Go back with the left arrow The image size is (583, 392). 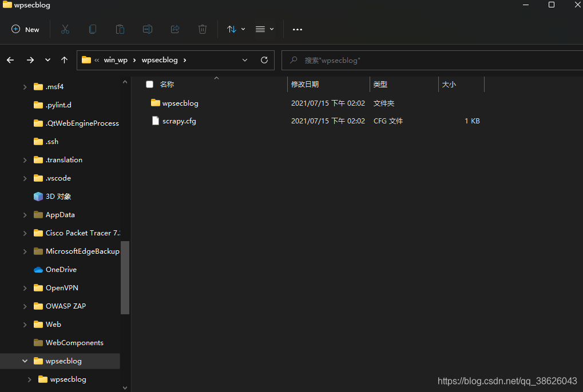[x=10, y=60]
